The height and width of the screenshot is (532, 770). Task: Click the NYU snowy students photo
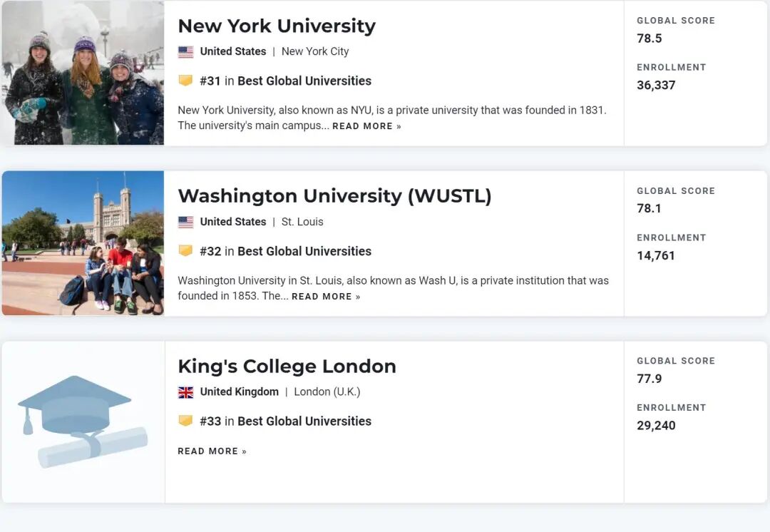[83, 73]
